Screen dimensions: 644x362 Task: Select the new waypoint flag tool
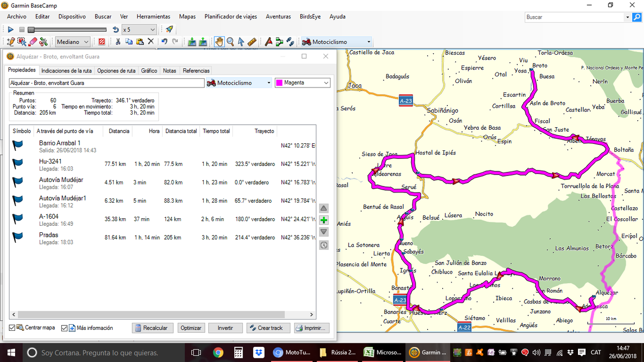[x=269, y=42]
